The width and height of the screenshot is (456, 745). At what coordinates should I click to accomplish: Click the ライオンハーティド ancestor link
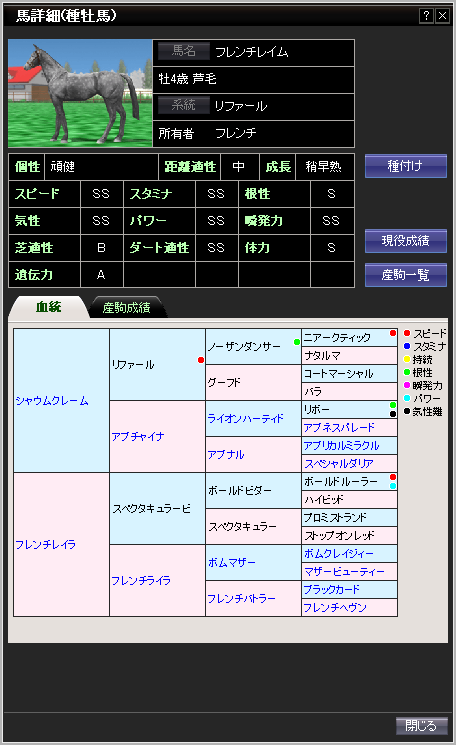point(246,419)
